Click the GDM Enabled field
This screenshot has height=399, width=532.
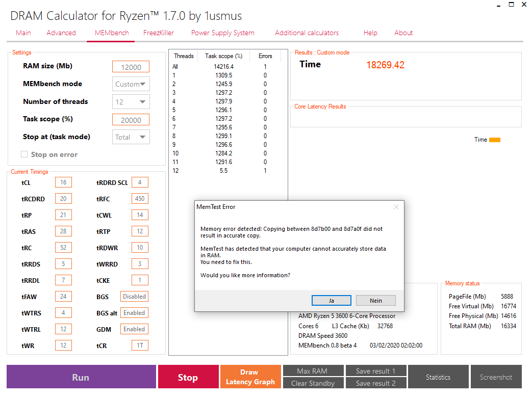point(134,329)
